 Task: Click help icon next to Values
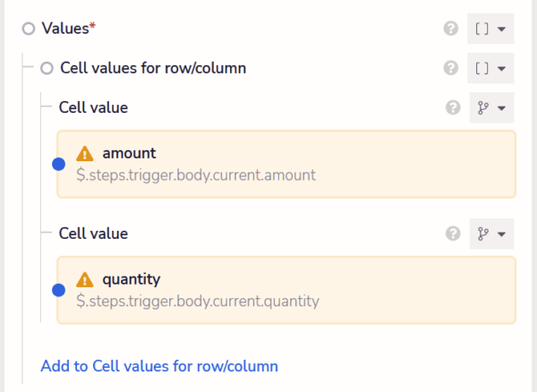pos(451,29)
